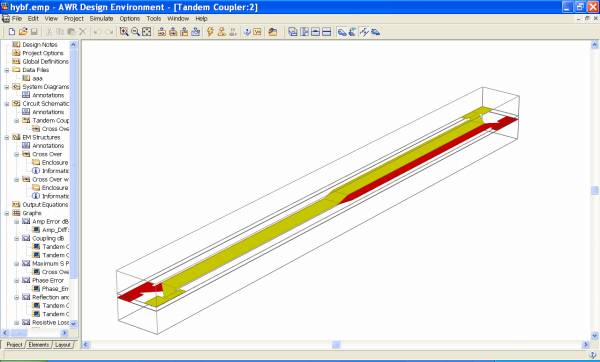
Task: Click the lightning bolt Analyze icon
Action: pyautogui.click(x=210, y=32)
